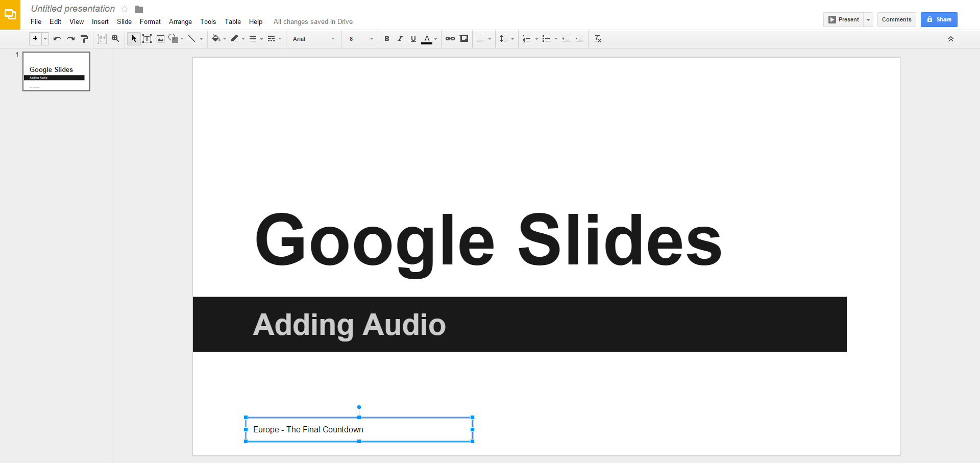Open the File menu
Screen dimensions: 980x463
(x=36, y=21)
